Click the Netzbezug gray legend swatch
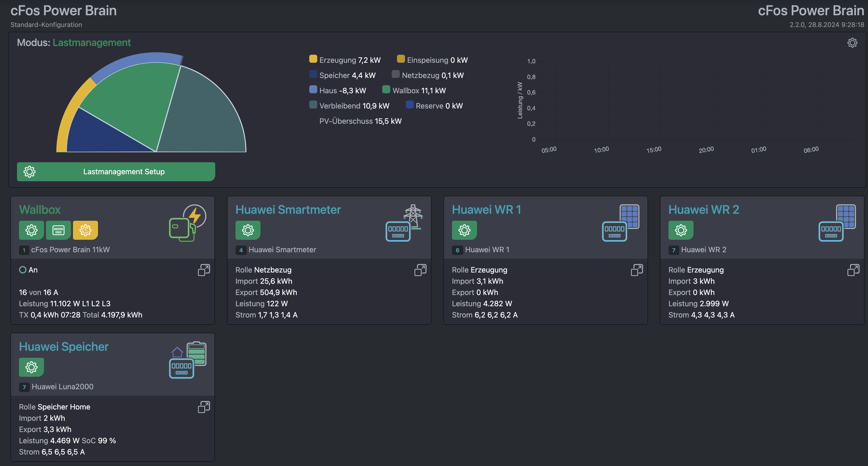The width and height of the screenshot is (868, 466). point(395,74)
